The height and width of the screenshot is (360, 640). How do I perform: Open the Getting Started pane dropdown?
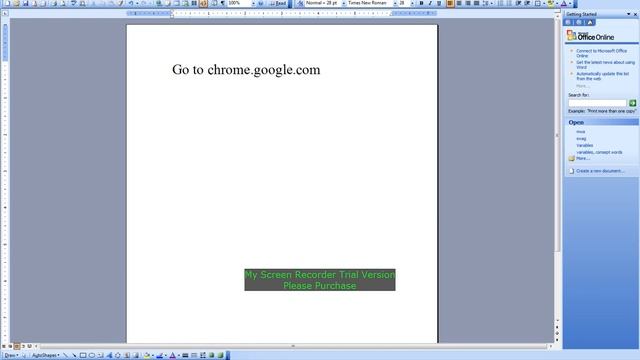tap(629, 14)
